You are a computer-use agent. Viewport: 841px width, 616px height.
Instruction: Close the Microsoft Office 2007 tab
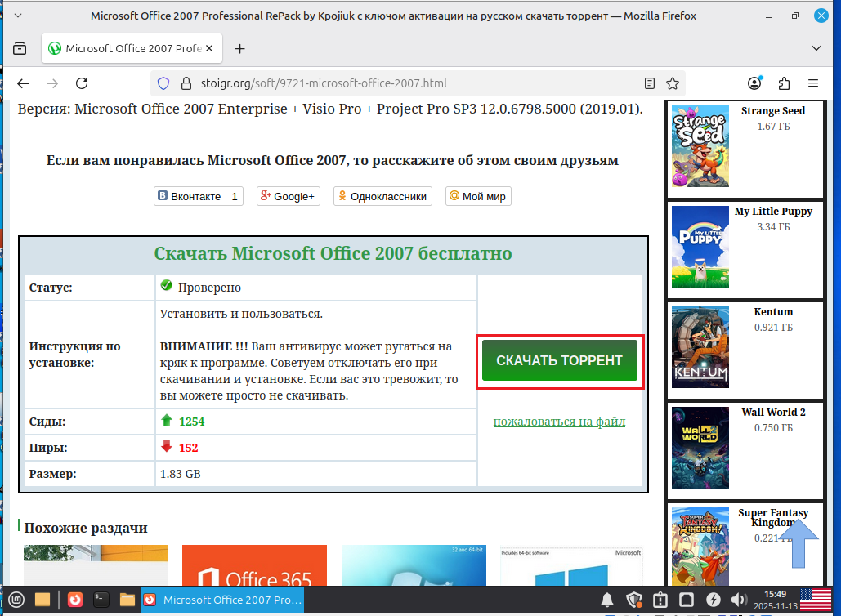(209, 48)
